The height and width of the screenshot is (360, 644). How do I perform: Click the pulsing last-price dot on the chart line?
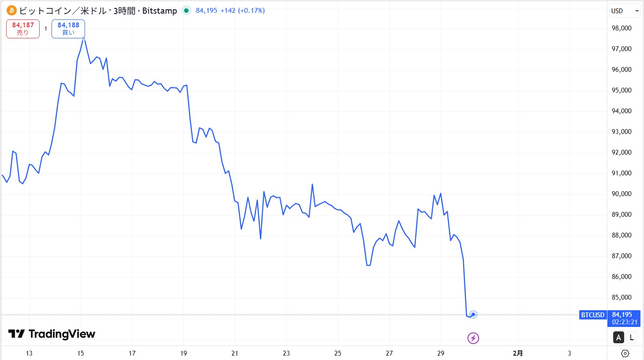473,315
